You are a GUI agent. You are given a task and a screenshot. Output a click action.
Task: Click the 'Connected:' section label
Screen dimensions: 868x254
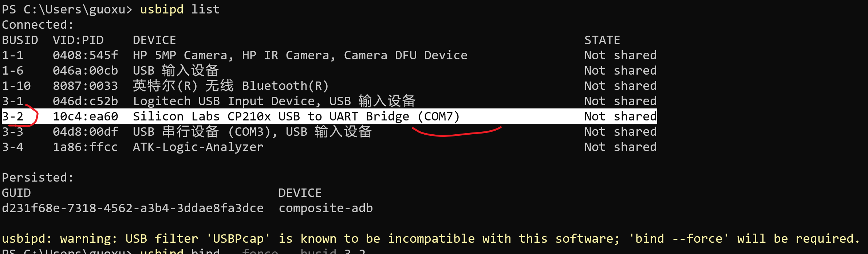38,25
